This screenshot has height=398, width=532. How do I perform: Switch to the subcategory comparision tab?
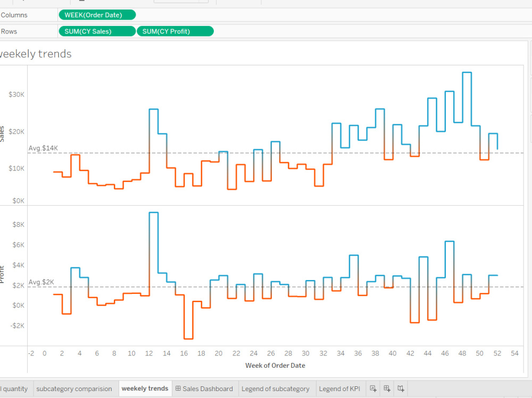(76, 388)
